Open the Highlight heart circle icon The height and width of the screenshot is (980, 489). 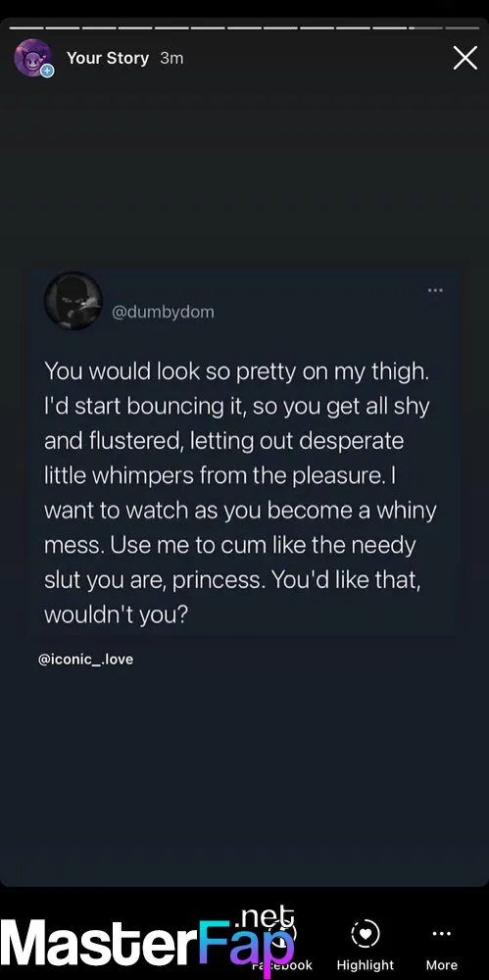tap(366, 935)
